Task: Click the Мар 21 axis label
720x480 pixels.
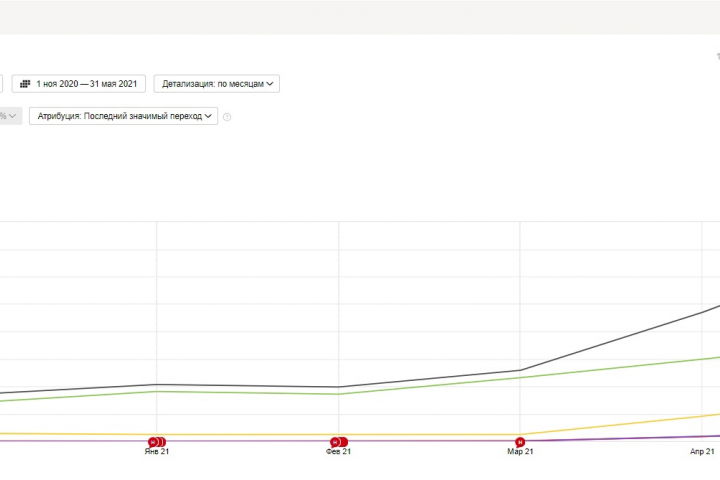Action: (520, 452)
